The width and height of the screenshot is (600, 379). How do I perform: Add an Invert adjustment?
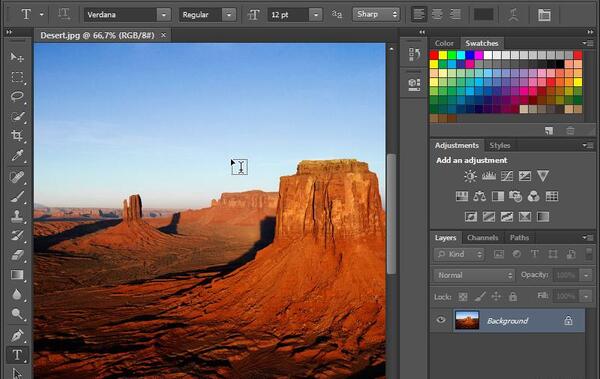(x=471, y=217)
